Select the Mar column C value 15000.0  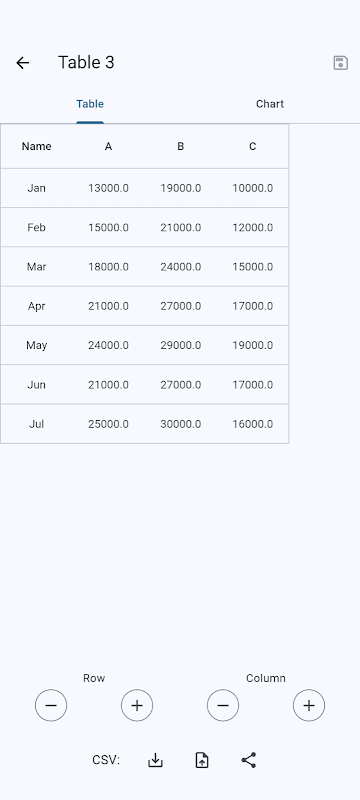tap(252, 267)
